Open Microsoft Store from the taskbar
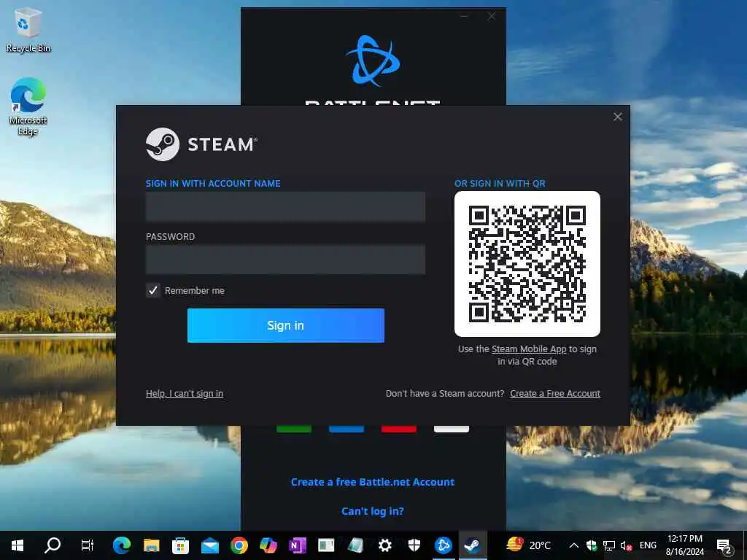Viewport: 747px width, 560px height. click(181, 545)
